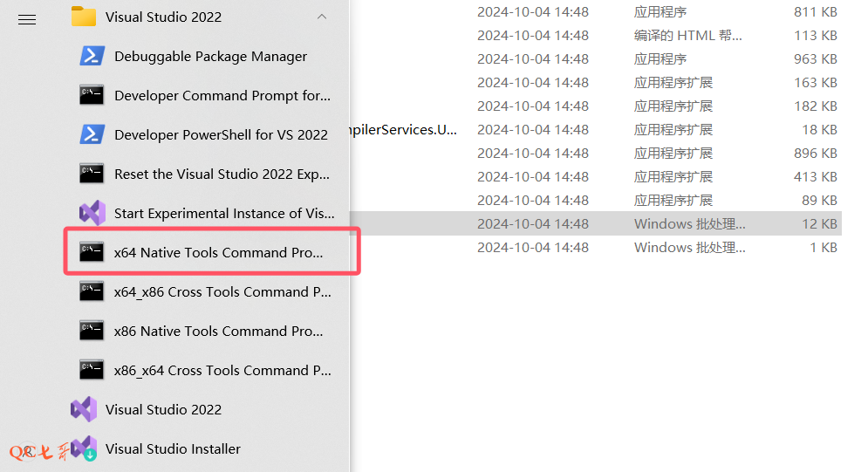868x472 pixels.
Task: Click the x86_x64 Cross Tools terminal icon
Action: click(92, 370)
